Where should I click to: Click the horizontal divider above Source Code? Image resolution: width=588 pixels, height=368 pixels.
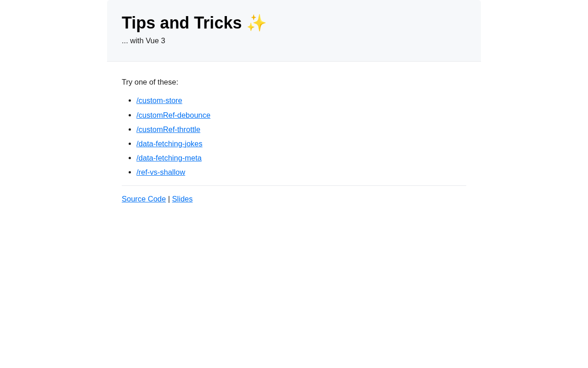click(x=294, y=186)
